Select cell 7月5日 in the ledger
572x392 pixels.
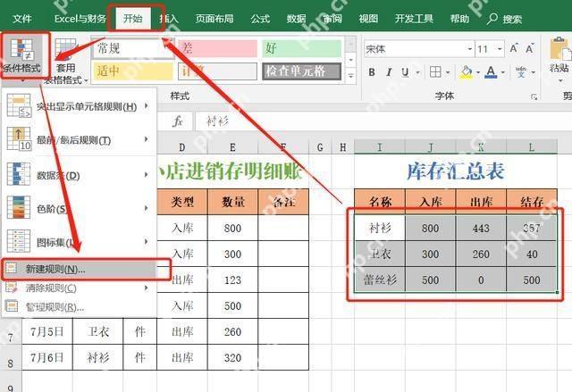tap(47, 331)
